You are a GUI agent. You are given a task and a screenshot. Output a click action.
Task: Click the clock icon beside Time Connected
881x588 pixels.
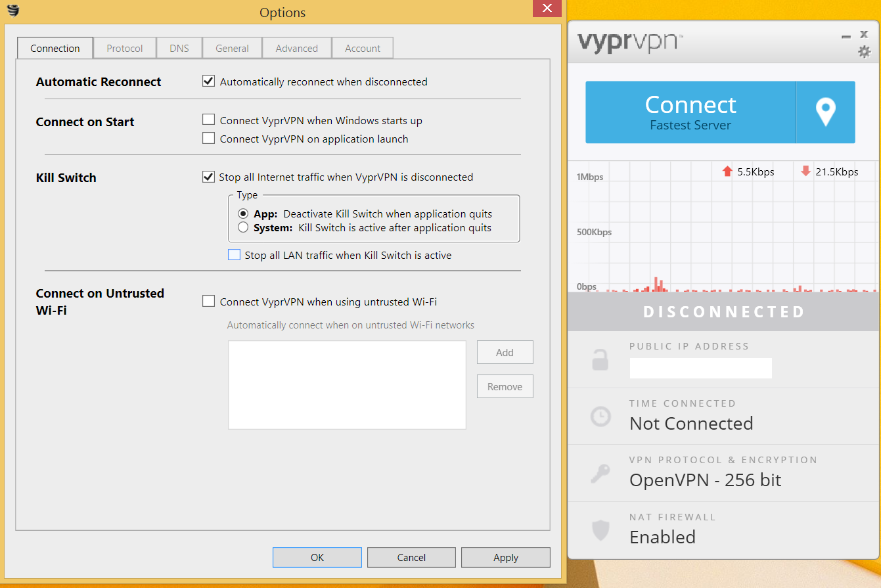600,417
